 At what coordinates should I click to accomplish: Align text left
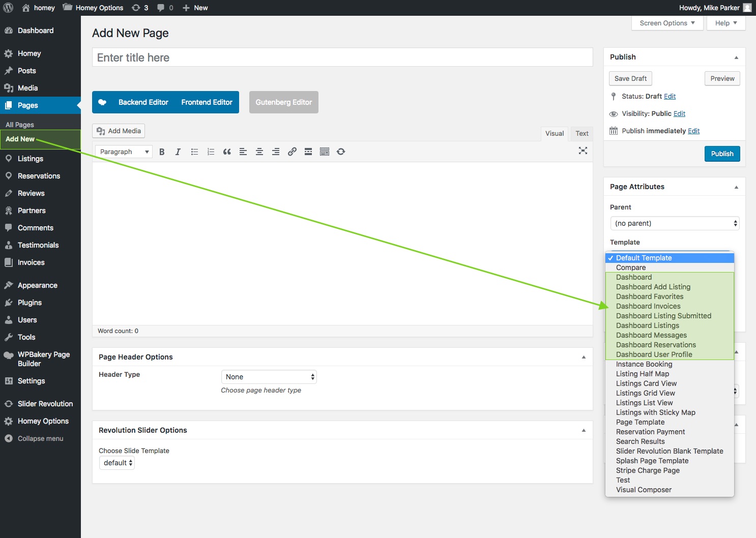click(x=243, y=152)
